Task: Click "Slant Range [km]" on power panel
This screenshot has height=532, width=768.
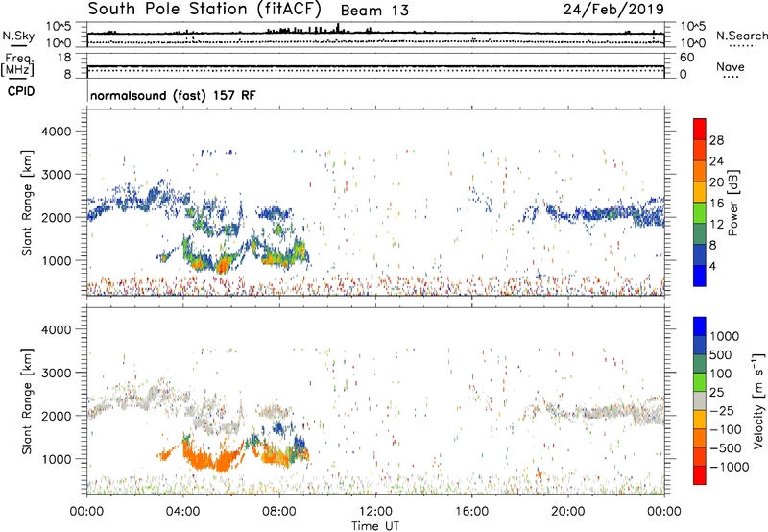Action: (27, 204)
